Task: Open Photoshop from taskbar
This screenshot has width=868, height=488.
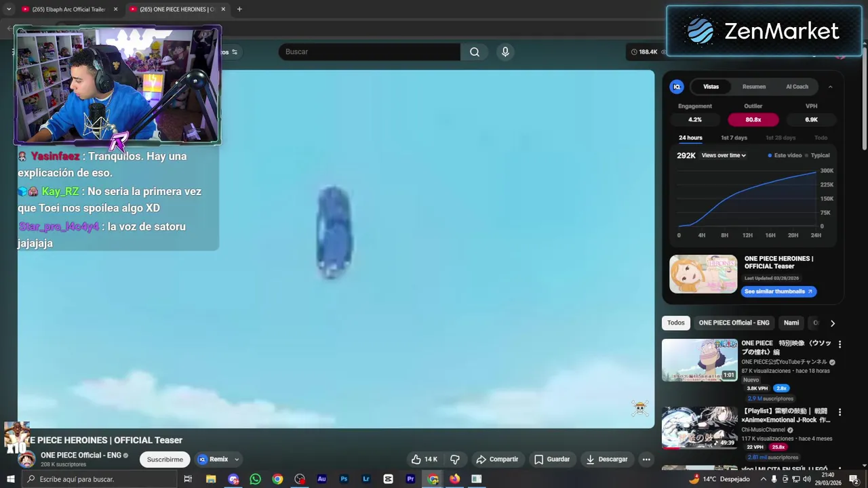Action: pyautogui.click(x=344, y=479)
